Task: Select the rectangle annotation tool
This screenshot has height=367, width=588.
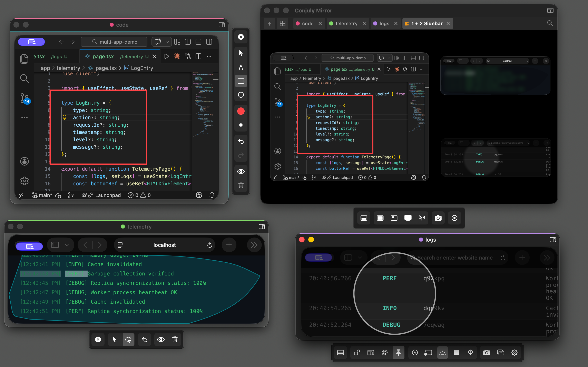Action: click(x=241, y=81)
